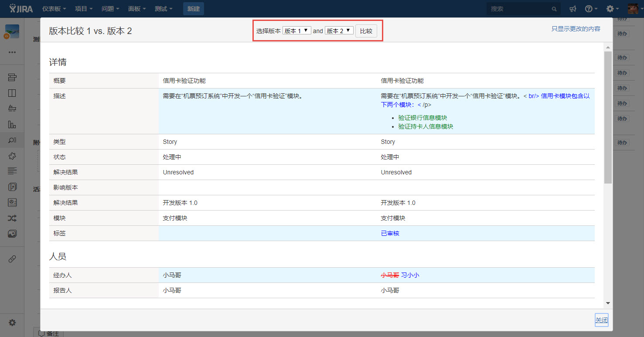Open project settings gear at sidebar bottom
644x337 pixels.
coord(12,323)
